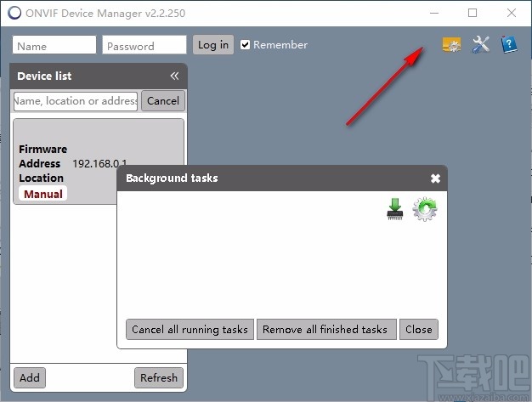Open application settings wrench icon
This screenshot has width=532, height=402.
pos(481,44)
